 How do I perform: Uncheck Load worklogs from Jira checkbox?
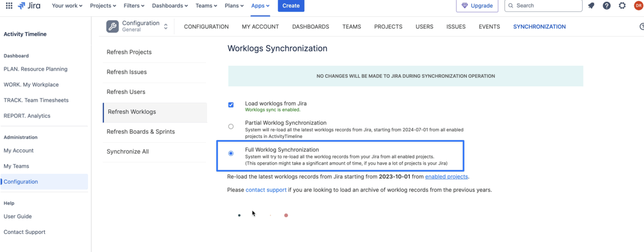[231, 105]
